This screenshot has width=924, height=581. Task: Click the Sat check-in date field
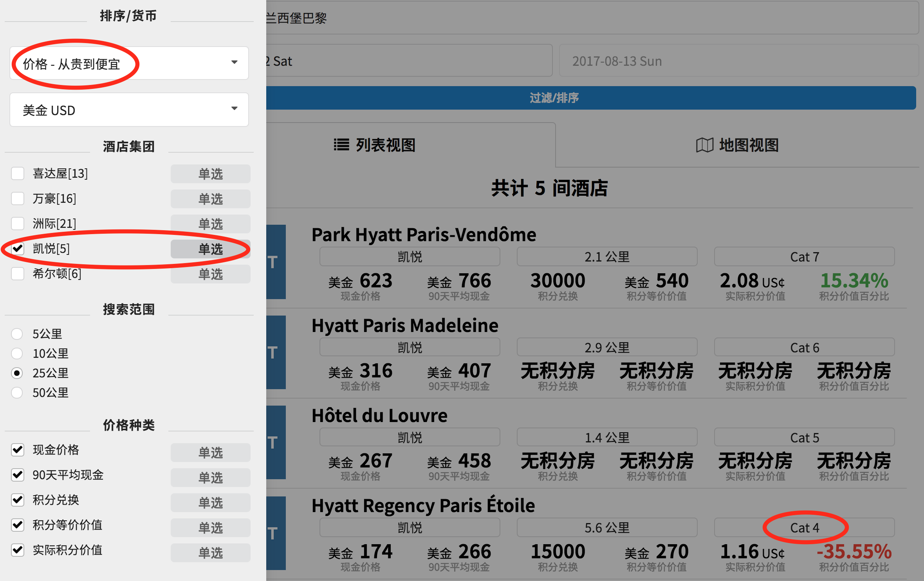[409, 61]
